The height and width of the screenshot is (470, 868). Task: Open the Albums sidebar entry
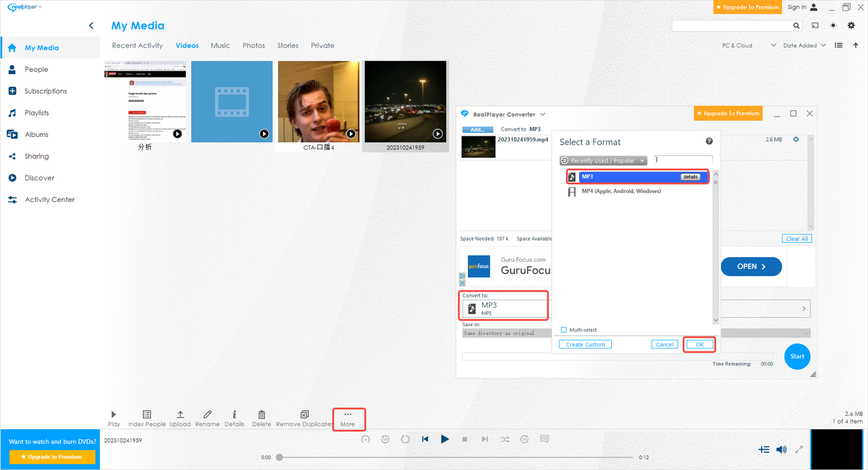coord(37,134)
